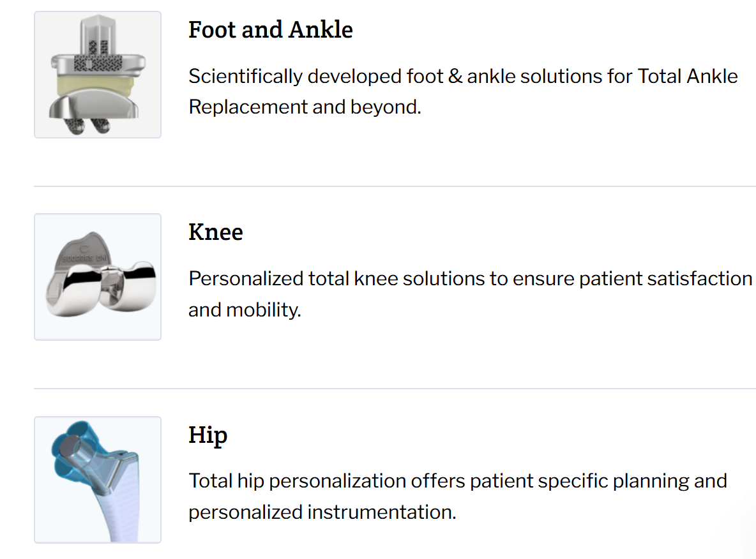Click the "personalized instrumentation." text line

coord(322,512)
